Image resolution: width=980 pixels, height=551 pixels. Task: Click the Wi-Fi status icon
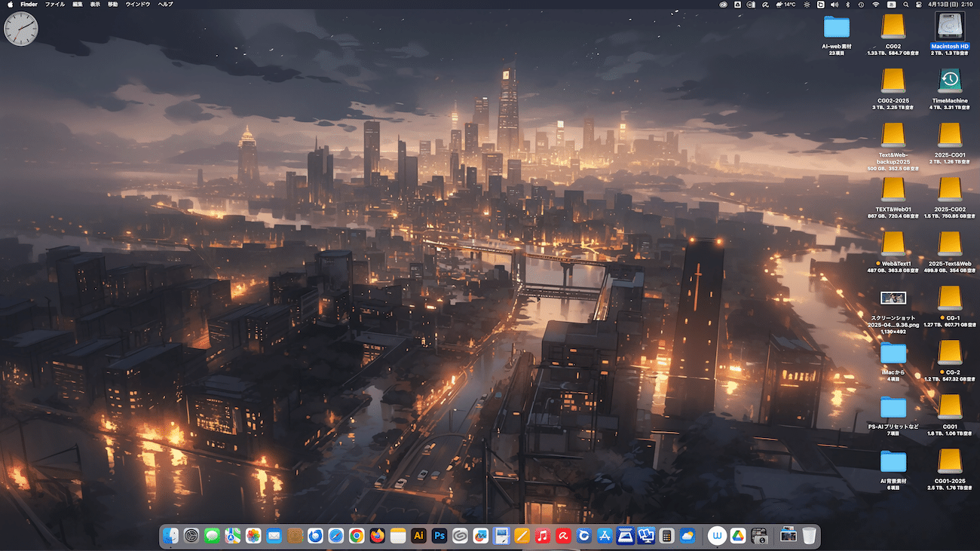876,5
